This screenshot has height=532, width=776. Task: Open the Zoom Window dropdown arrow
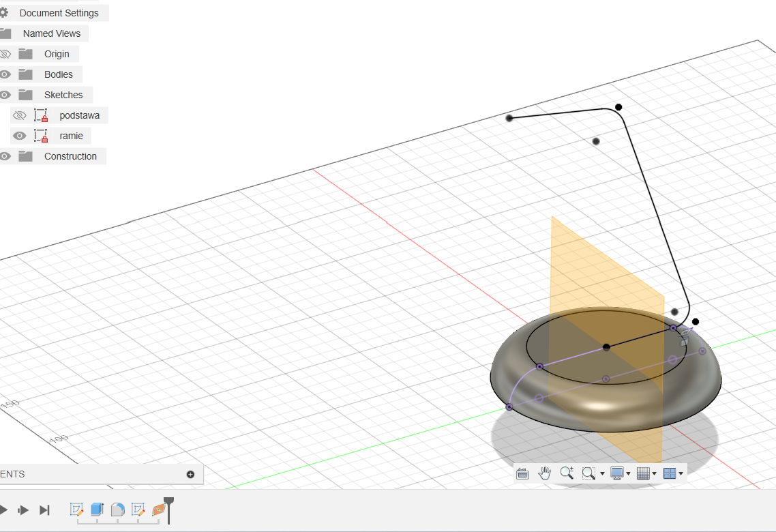(602, 473)
